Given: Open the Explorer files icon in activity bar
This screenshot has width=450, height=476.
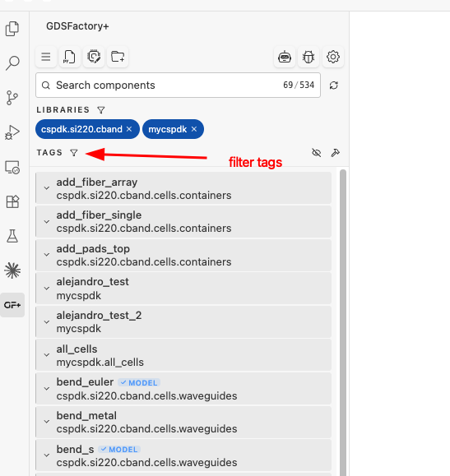Looking at the screenshot, I should click(12, 29).
